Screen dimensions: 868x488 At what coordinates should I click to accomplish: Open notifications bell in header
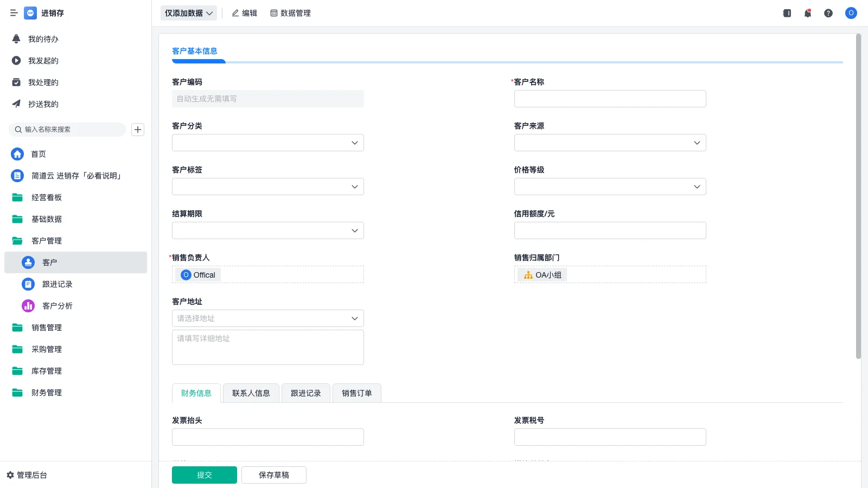pos(808,13)
